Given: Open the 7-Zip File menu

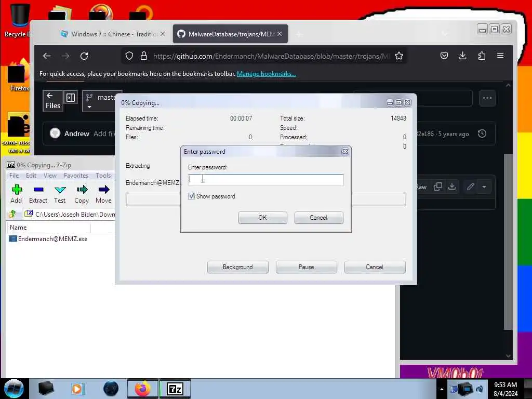Looking at the screenshot, I should [14, 176].
